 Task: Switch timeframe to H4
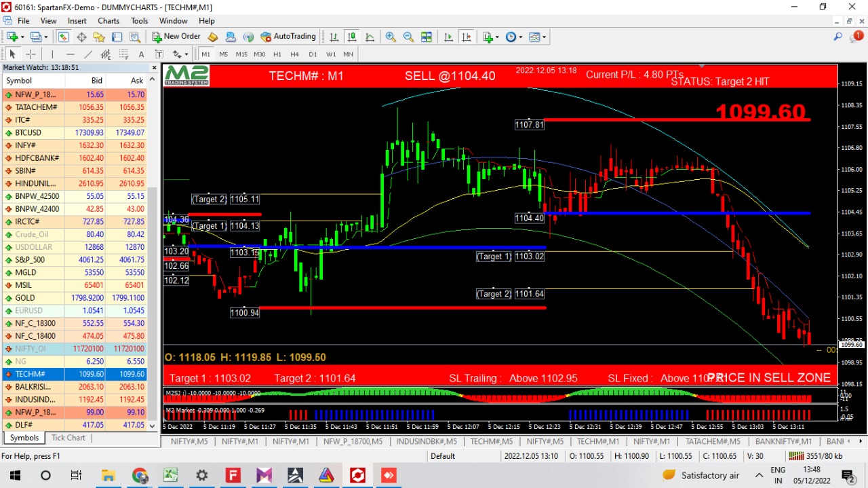(295, 54)
